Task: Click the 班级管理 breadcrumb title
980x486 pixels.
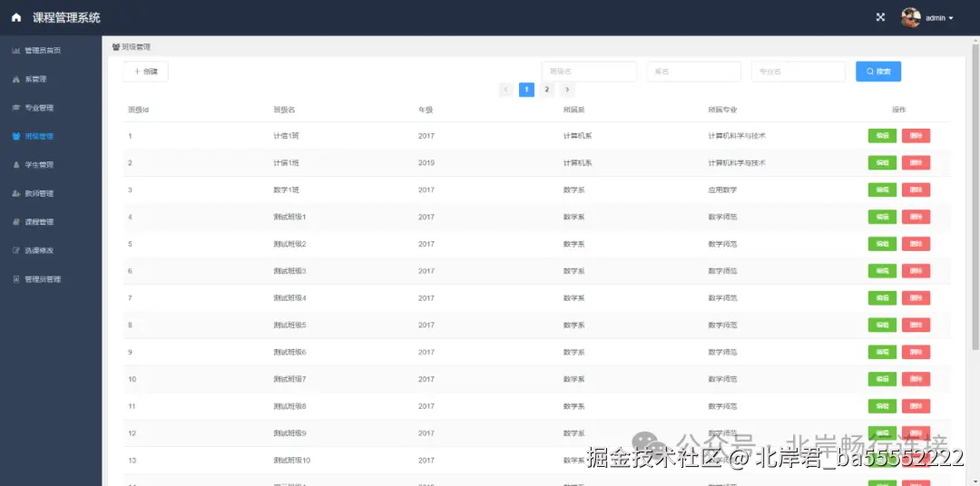Action: pyautogui.click(x=135, y=47)
